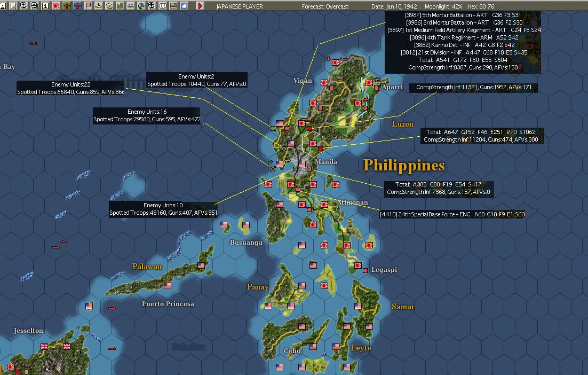Image resolution: width=588 pixels, height=375 pixels.
Task: Click the Manila city label
Action: click(x=326, y=162)
